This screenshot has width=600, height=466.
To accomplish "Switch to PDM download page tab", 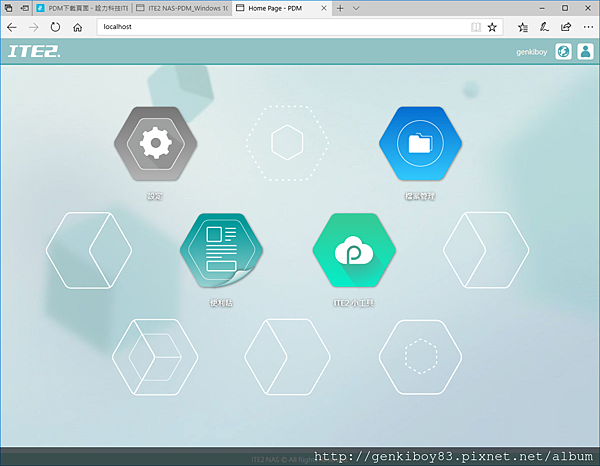I will point(83,8).
